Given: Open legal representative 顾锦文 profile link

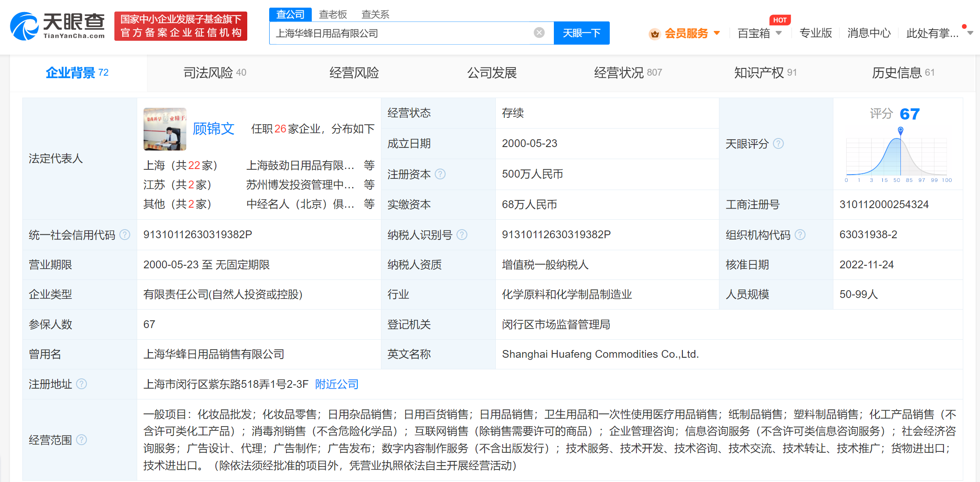Looking at the screenshot, I should point(213,129).
